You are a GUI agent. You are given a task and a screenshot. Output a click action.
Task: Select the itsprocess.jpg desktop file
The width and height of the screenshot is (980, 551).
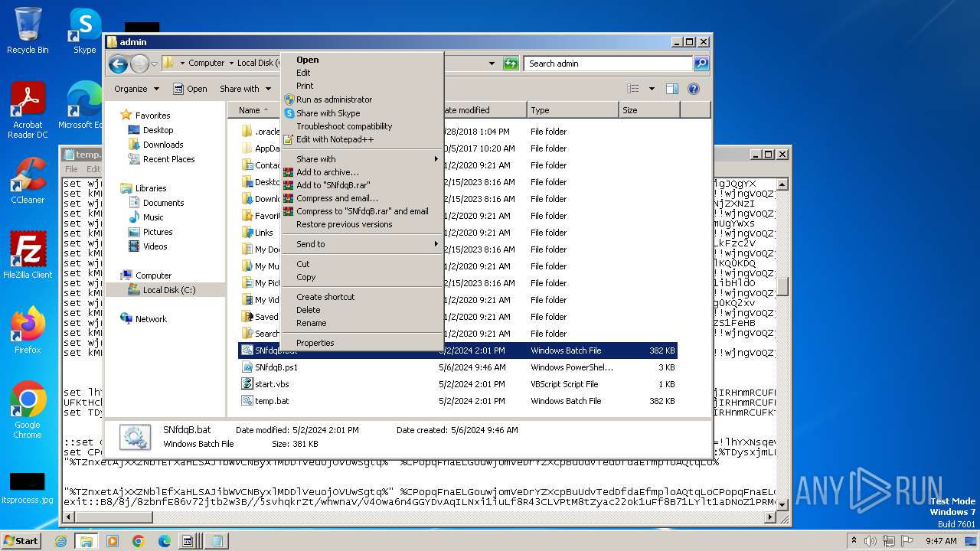[28, 488]
